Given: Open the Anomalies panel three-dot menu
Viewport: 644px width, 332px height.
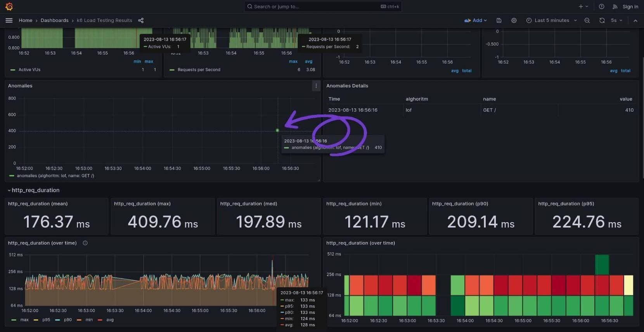Looking at the screenshot, I should pyautogui.click(x=316, y=86).
